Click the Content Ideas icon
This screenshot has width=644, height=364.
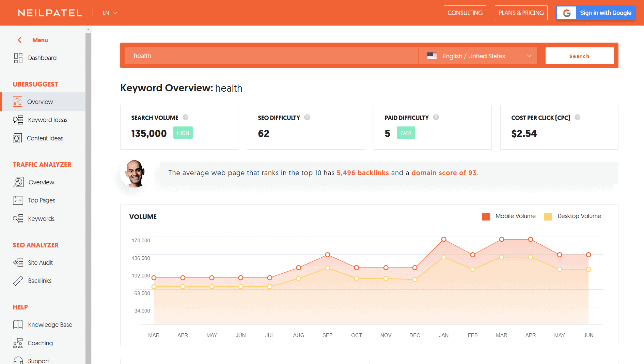17,138
